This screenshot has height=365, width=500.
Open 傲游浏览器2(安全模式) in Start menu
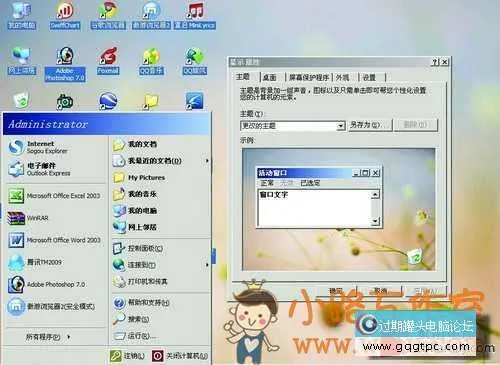(x=56, y=306)
